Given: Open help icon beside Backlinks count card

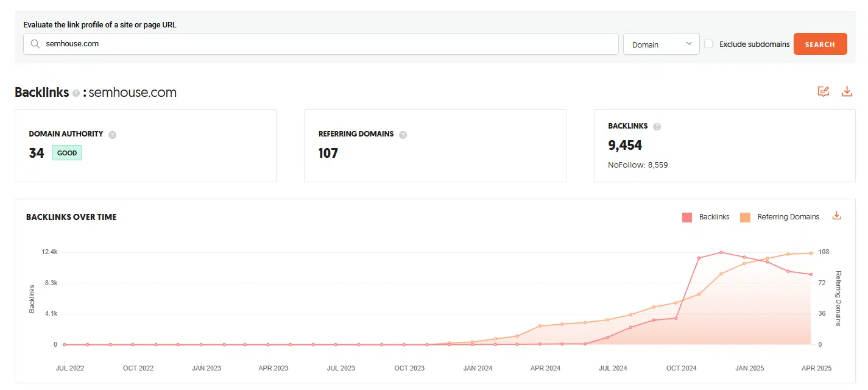Looking at the screenshot, I should click(x=657, y=127).
